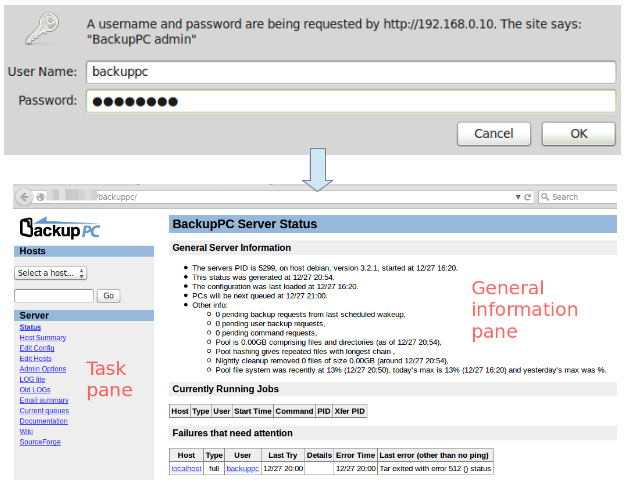This screenshot has height=486, width=635.
Task: Open the Admin Options link
Action: pyautogui.click(x=43, y=369)
